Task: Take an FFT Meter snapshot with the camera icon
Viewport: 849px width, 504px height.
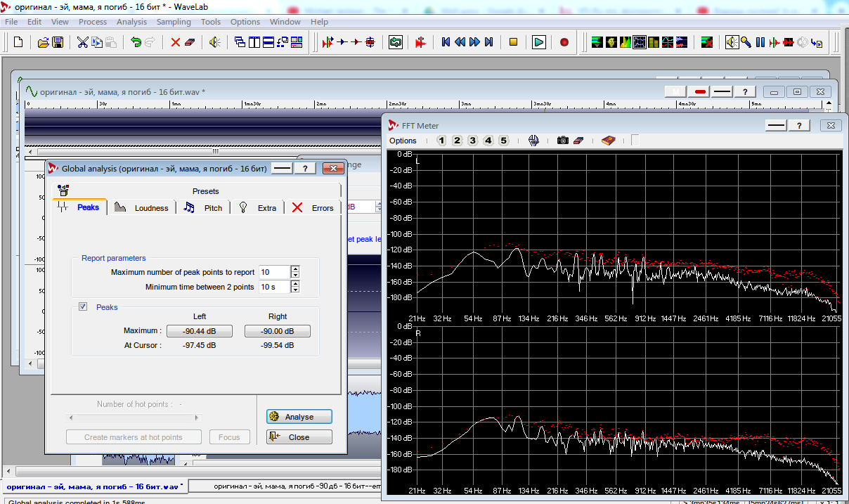Action: [562, 141]
